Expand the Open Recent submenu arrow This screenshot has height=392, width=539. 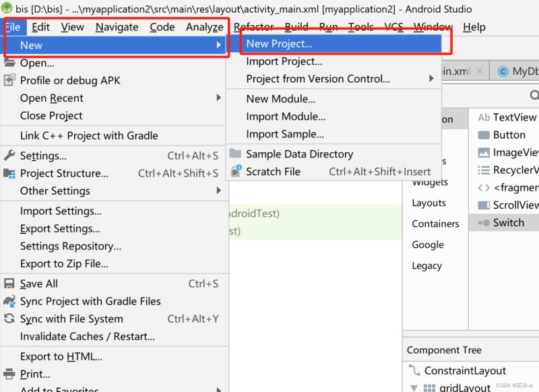click(x=218, y=98)
